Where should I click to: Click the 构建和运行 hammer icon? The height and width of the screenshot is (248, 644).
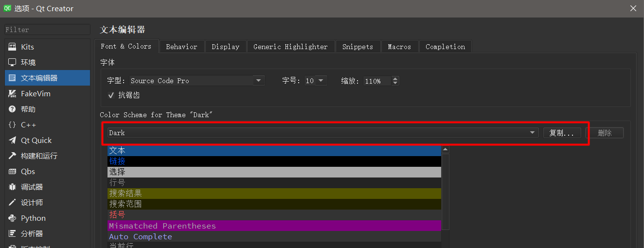[x=12, y=156]
